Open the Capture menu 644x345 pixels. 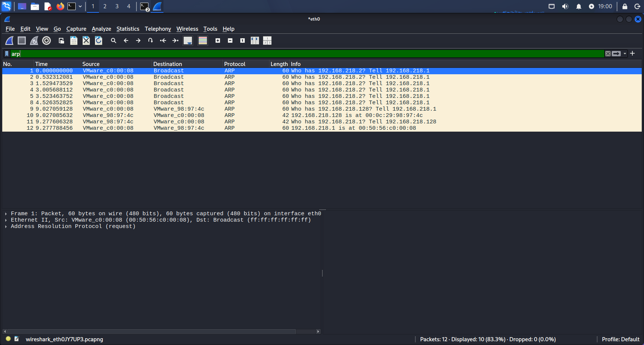click(76, 29)
